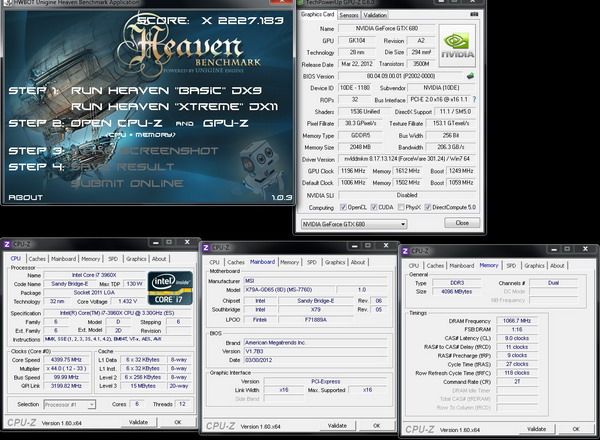The width and height of the screenshot is (600, 440).
Task: Open the Graphics tab in the Memory window
Action: tap(534, 266)
